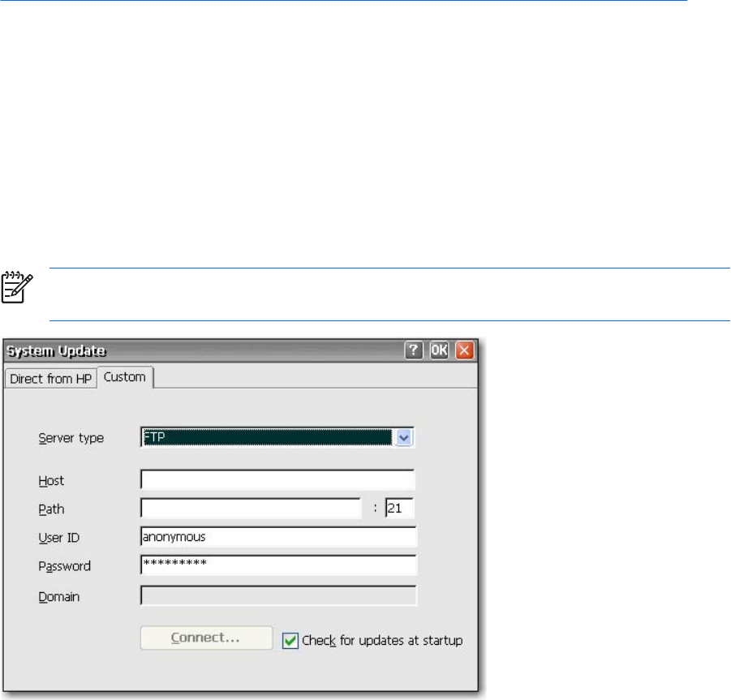Confirm the dialog with the OK title bar button

pos(439,350)
